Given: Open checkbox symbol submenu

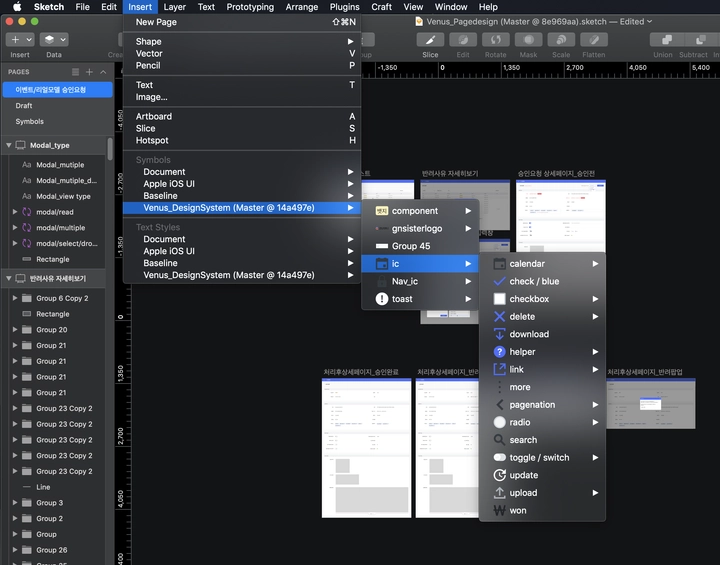Looking at the screenshot, I should coord(542,299).
